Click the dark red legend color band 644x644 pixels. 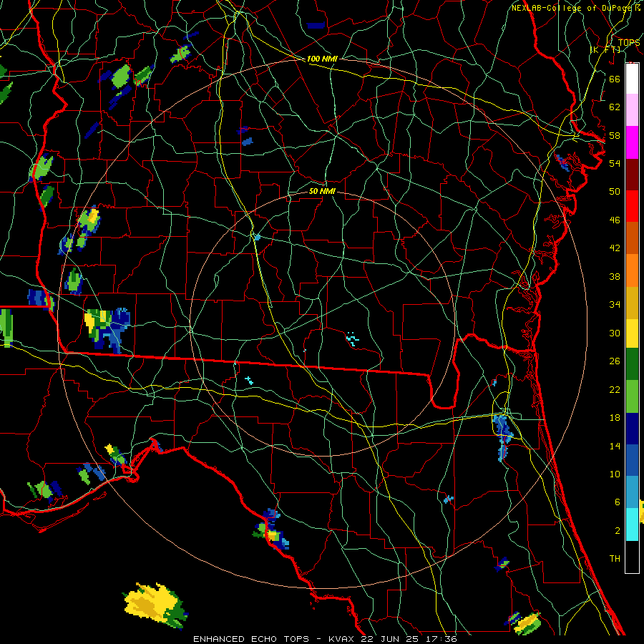[x=632, y=174]
